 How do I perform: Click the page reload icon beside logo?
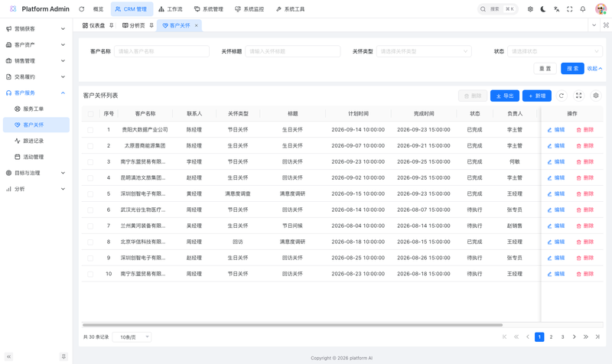(x=81, y=9)
